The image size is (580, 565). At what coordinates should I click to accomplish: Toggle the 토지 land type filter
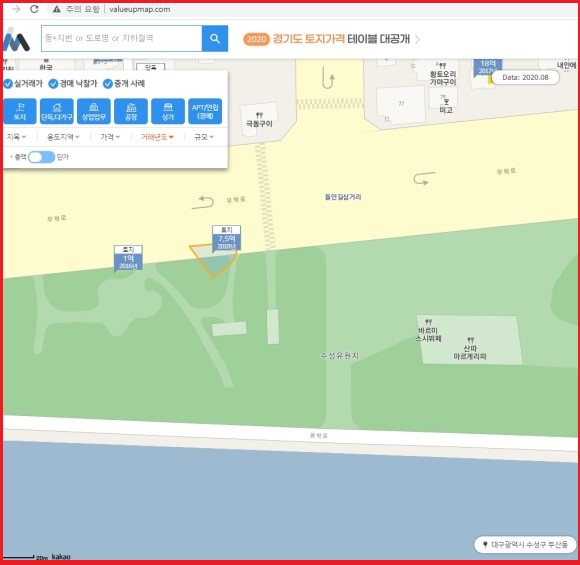20,111
